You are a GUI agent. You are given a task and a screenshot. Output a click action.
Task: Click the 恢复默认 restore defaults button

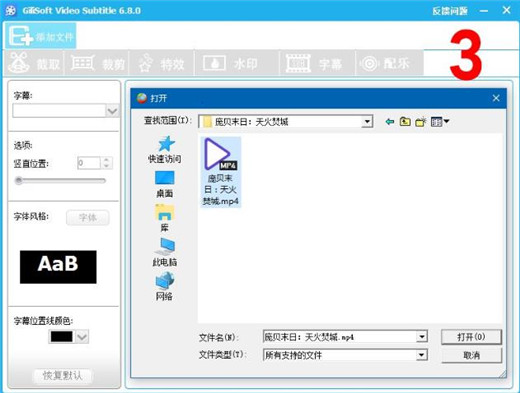click(62, 376)
